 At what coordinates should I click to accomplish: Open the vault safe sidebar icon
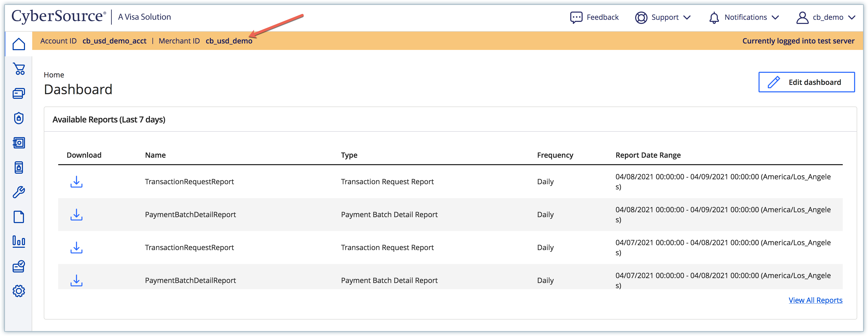19,143
